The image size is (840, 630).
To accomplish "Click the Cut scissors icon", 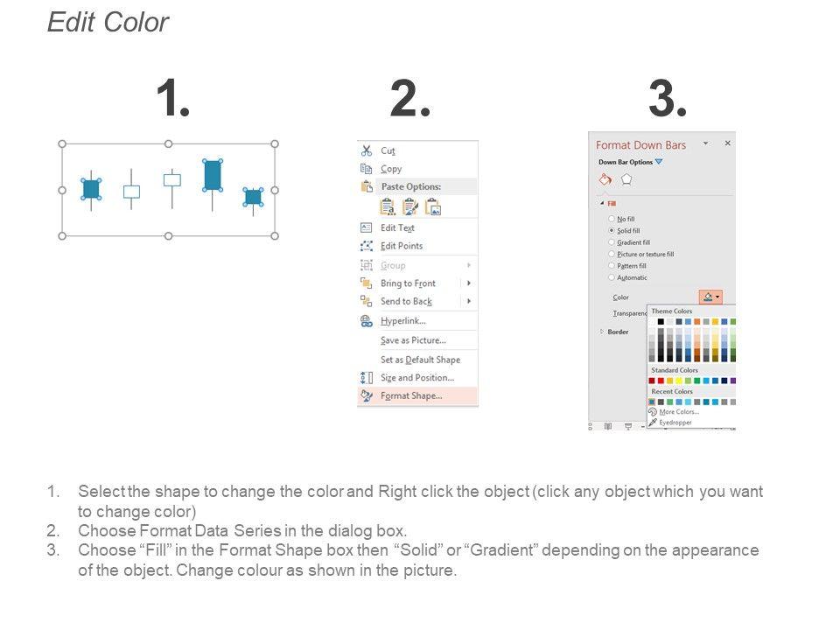I will point(367,150).
